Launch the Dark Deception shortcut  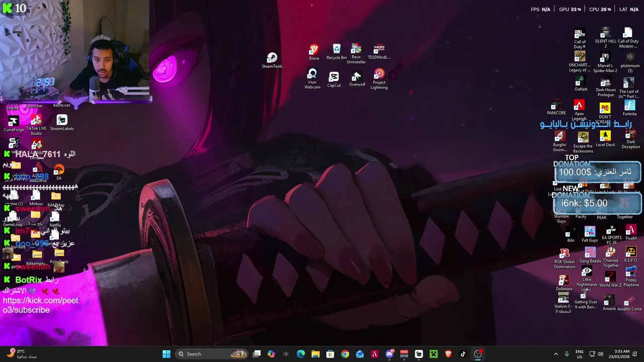click(630, 139)
